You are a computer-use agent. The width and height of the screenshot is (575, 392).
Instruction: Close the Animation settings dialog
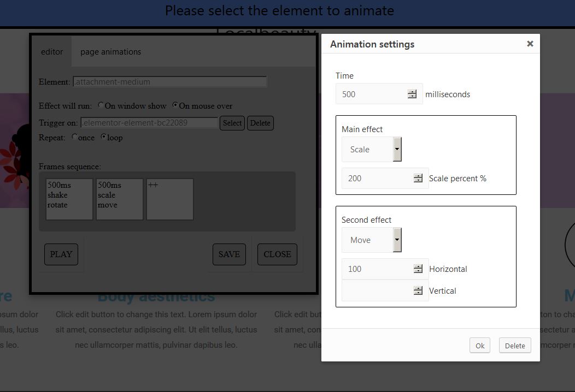(530, 44)
